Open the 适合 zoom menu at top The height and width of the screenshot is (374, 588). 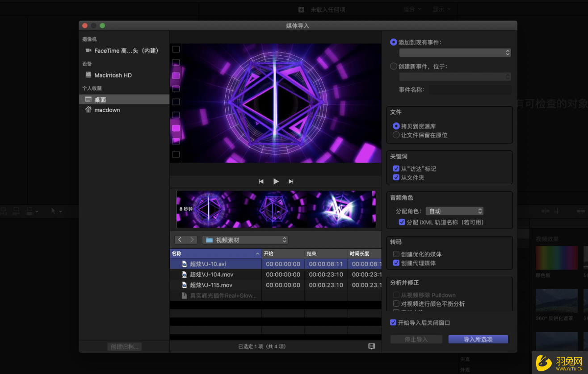[412, 8]
